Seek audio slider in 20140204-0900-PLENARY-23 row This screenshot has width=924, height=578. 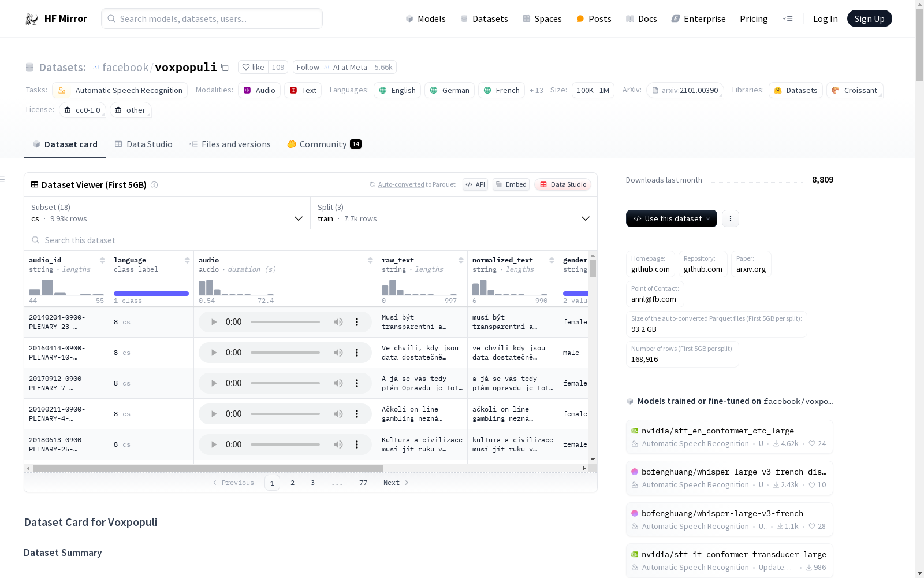[x=285, y=322]
